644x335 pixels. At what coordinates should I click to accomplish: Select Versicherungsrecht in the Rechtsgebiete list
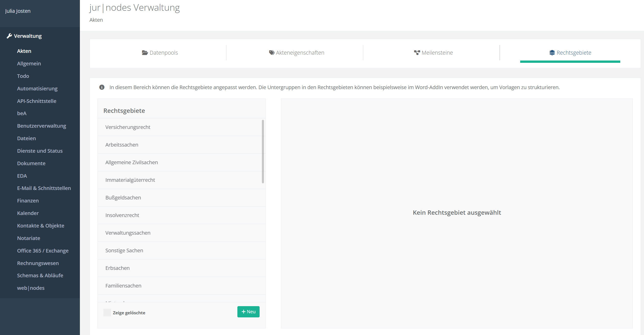pos(128,127)
